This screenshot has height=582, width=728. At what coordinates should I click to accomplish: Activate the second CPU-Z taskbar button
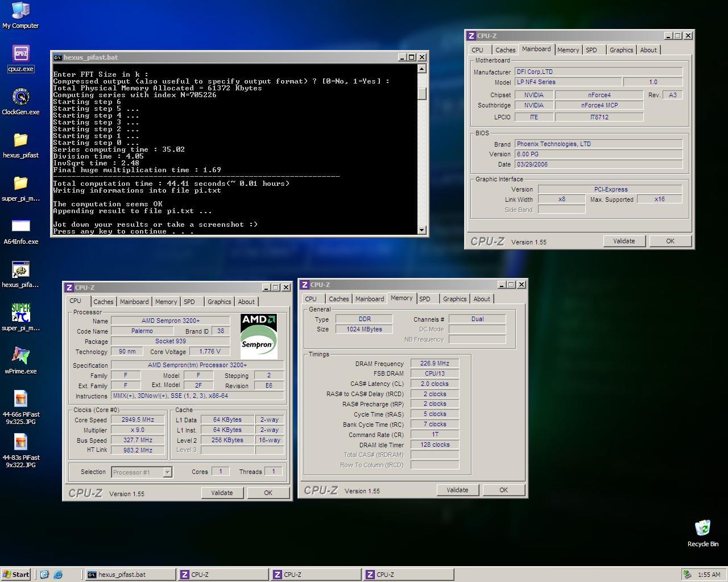pos(316,575)
